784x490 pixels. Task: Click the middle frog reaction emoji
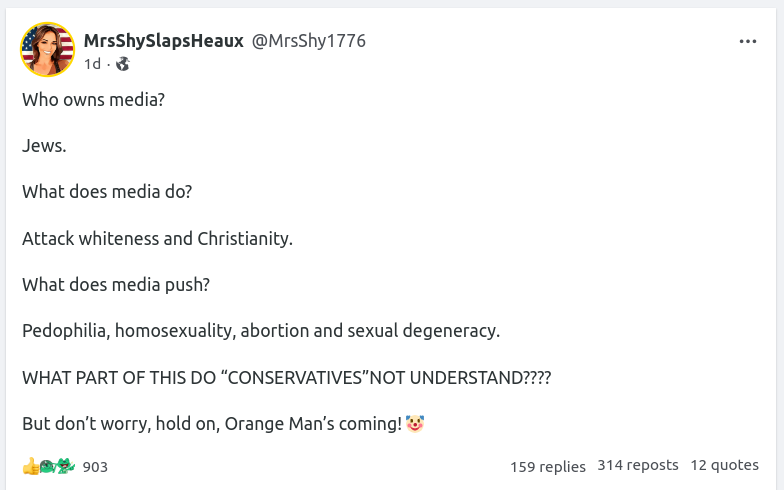[x=48, y=466]
